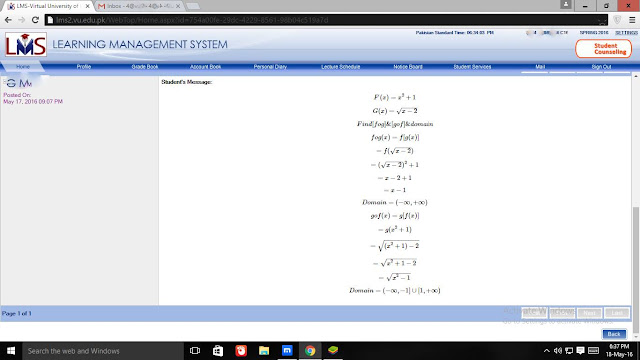Screen dimensions: 640x360
Task: Click the Student's Message label
Action: click(x=187, y=82)
